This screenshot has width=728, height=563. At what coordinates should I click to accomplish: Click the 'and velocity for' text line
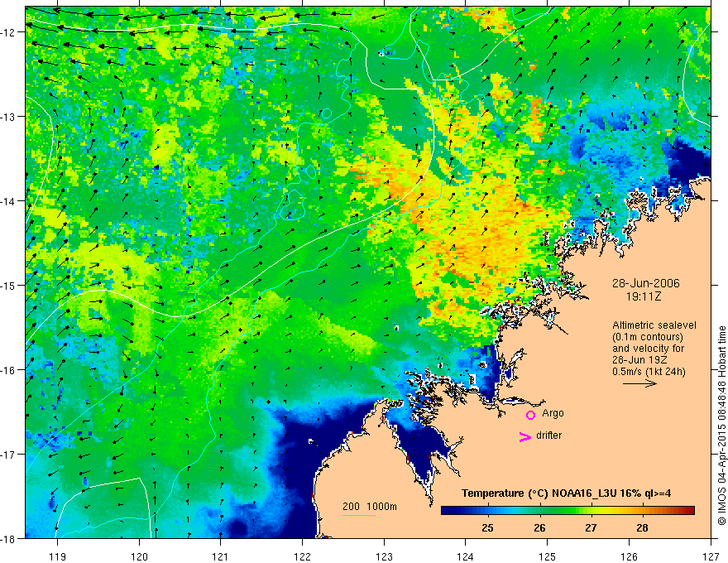pos(648,349)
